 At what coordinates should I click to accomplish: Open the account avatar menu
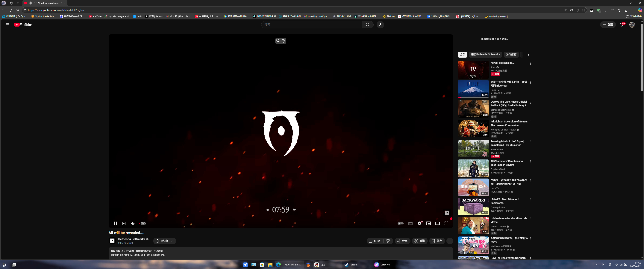pos(632,24)
